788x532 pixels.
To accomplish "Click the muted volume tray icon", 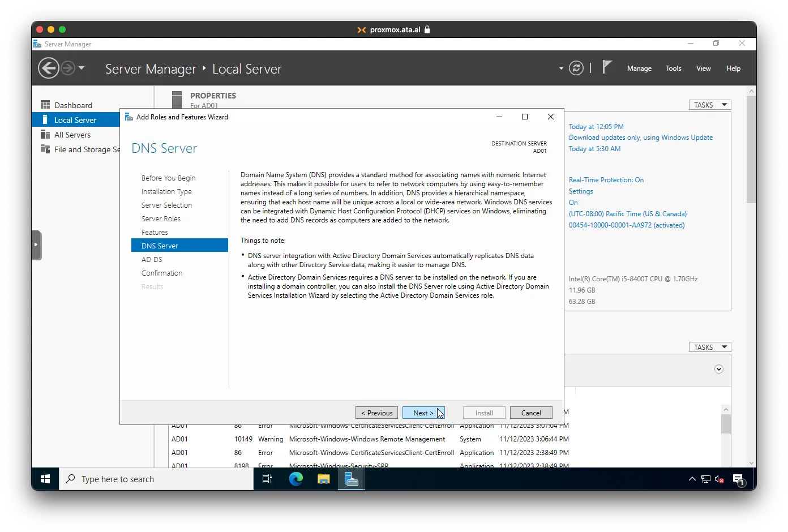I will point(719,479).
